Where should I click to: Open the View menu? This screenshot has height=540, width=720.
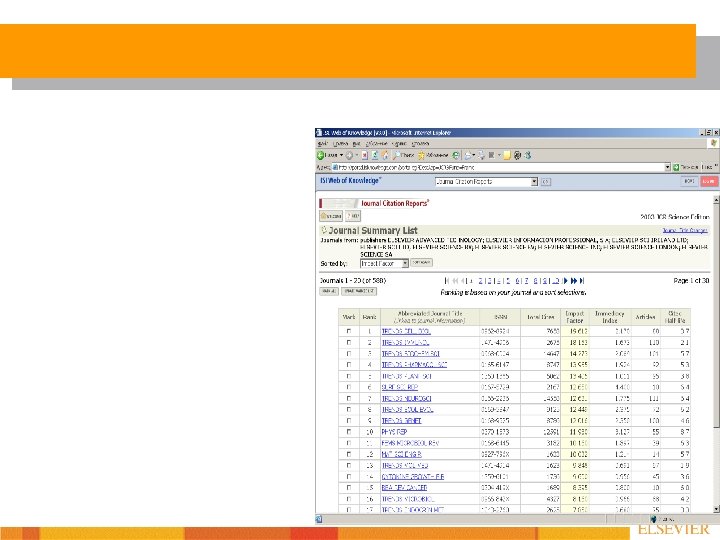pyautogui.click(x=356, y=144)
